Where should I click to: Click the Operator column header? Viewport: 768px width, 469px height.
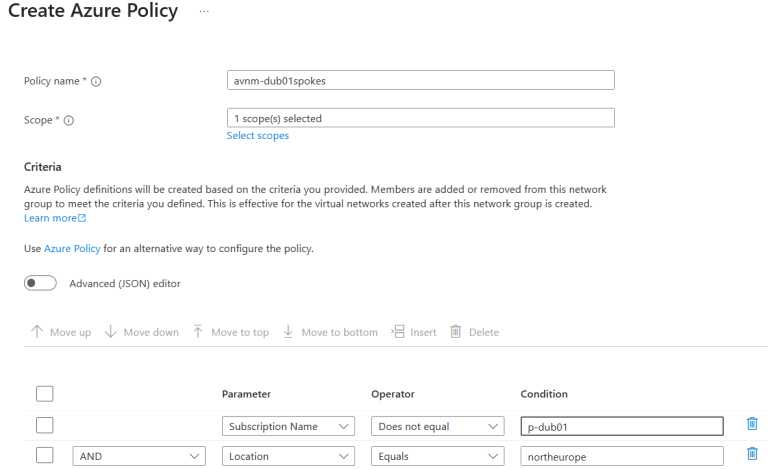pos(393,394)
